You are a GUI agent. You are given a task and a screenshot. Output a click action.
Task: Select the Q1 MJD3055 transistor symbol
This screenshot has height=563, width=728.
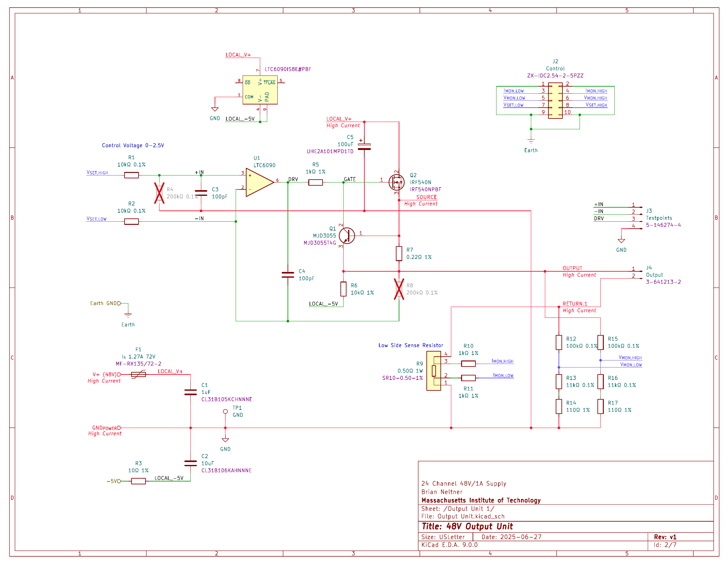coord(347,236)
